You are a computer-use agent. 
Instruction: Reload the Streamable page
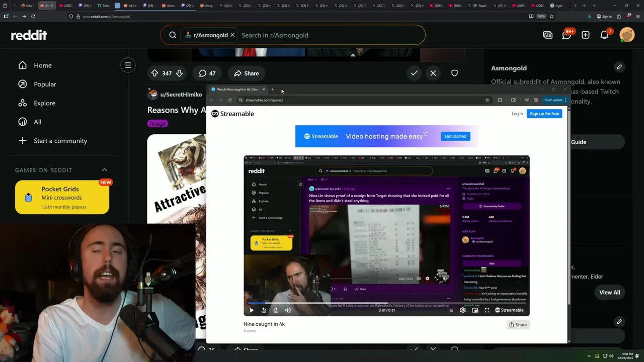coord(230,100)
